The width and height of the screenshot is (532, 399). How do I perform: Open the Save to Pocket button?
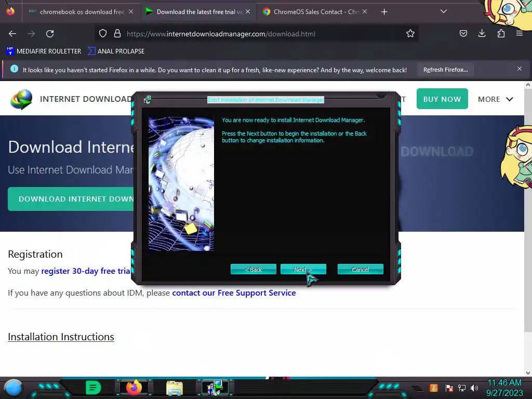pos(463,33)
